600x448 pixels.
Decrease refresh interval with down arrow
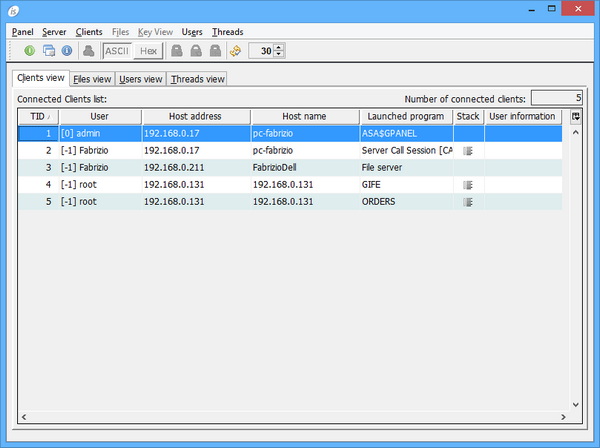click(279, 54)
